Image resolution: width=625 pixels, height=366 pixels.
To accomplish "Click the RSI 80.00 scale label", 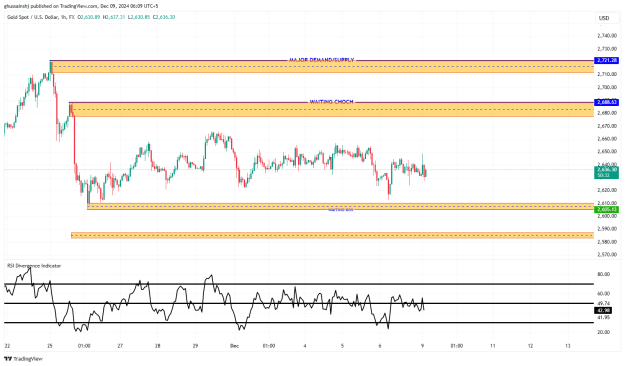I will [x=603, y=274].
